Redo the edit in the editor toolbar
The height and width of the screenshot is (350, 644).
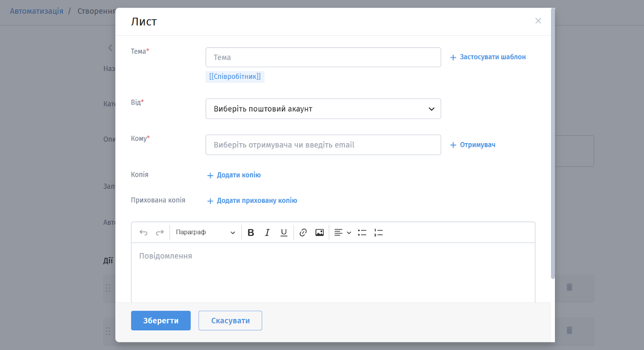click(160, 233)
